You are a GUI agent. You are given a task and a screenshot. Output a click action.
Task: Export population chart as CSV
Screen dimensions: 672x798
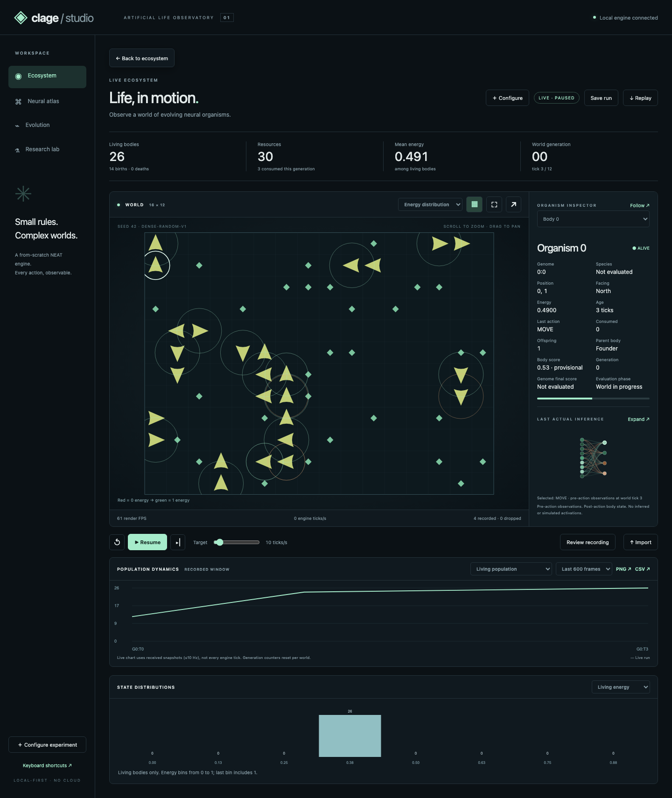pos(643,569)
